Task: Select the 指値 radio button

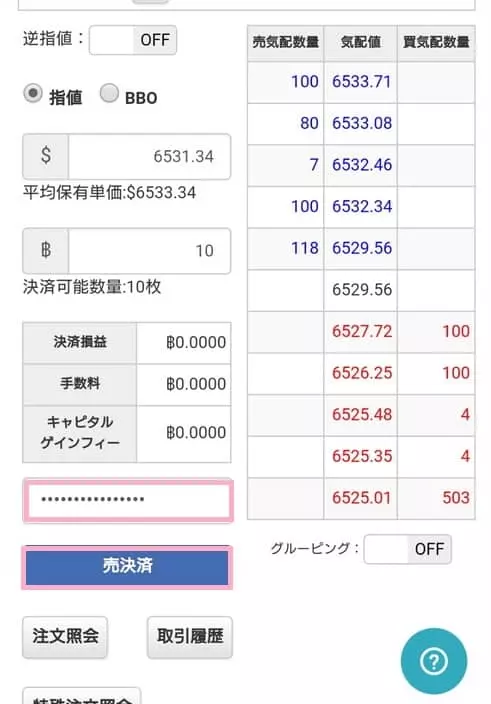Action: tap(33, 94)
